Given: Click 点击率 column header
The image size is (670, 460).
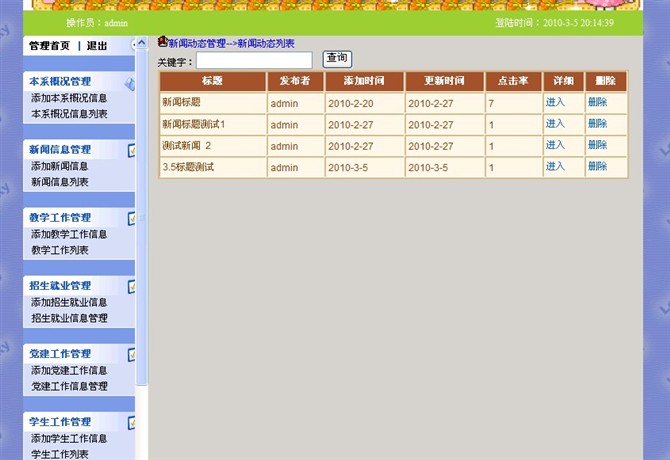Looking at the screenshot, I should [513, 81].
